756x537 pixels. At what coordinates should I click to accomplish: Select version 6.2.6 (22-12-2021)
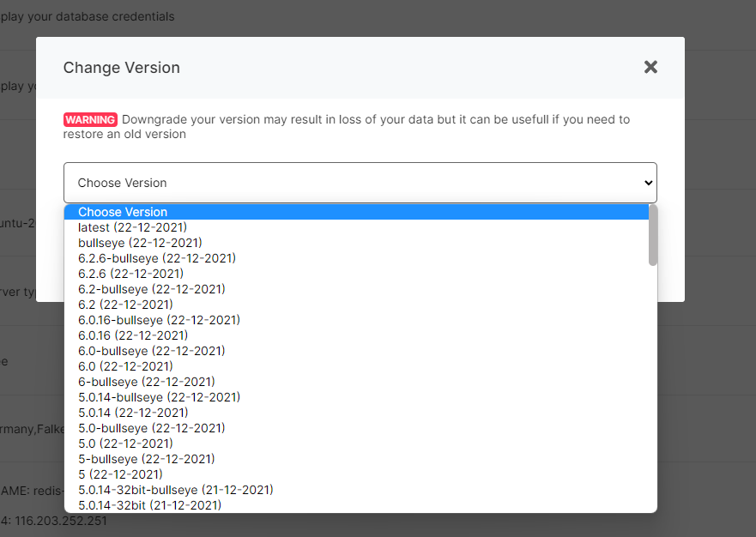click(130, 274)
